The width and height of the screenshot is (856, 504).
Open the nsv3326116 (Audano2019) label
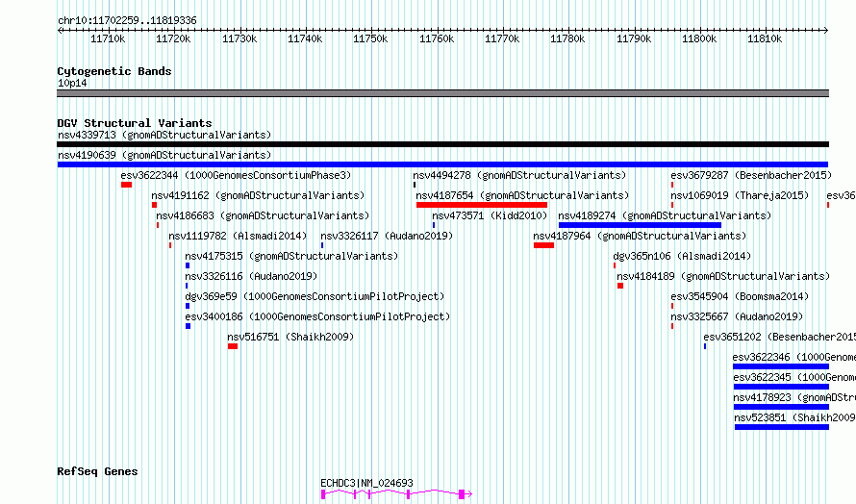251,276
